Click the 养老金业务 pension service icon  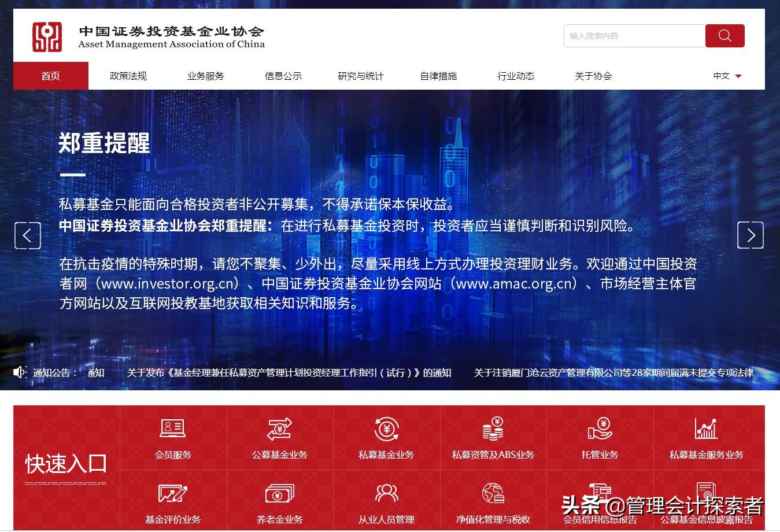(279, 502)
